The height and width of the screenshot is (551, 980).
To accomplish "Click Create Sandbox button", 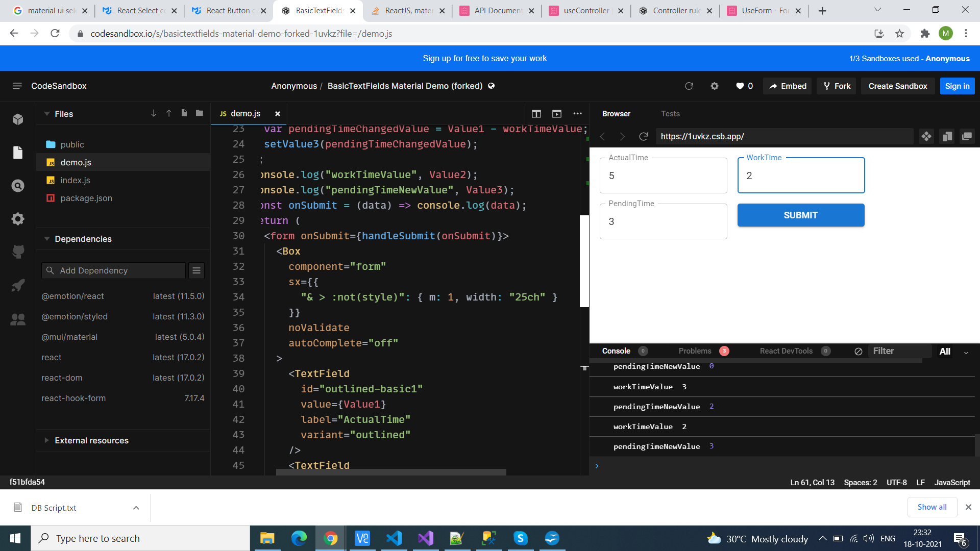I will (898, 86).
